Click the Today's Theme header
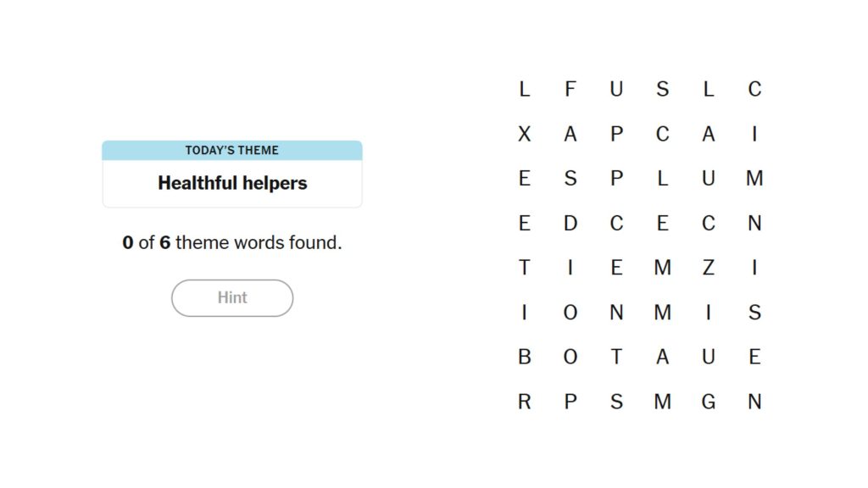The height and width of the screenshot is (488, 868). [232, 151]
